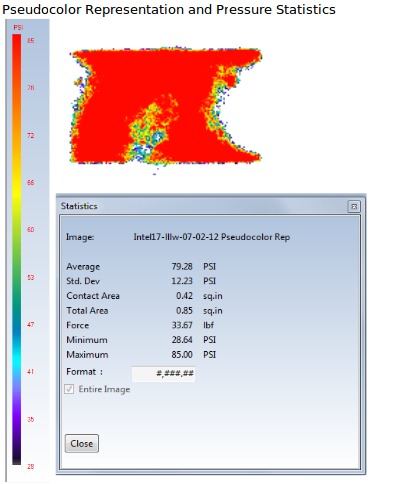
Task: Click the Format input field
Action: (x=164, y=374)
